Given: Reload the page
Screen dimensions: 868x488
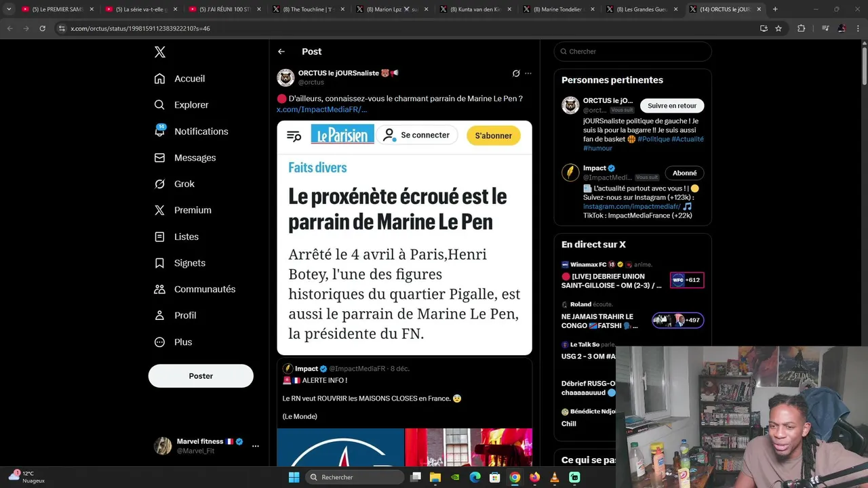Looking at the screenshot, I should tap(42, 28).
